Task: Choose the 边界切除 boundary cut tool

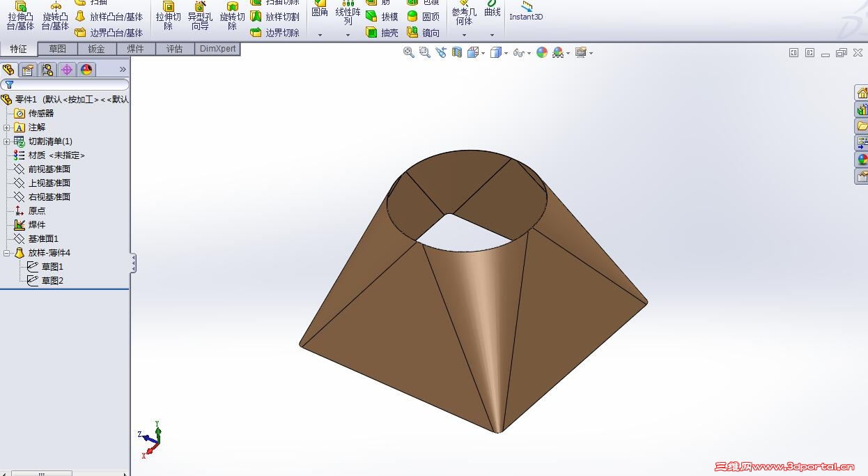Action: click(x=274, y=33)
